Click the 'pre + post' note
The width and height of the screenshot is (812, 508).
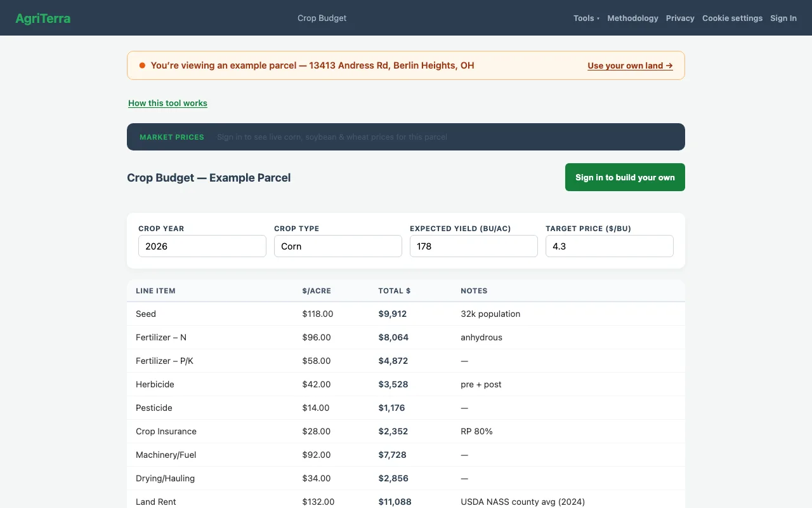pos(481,384)
